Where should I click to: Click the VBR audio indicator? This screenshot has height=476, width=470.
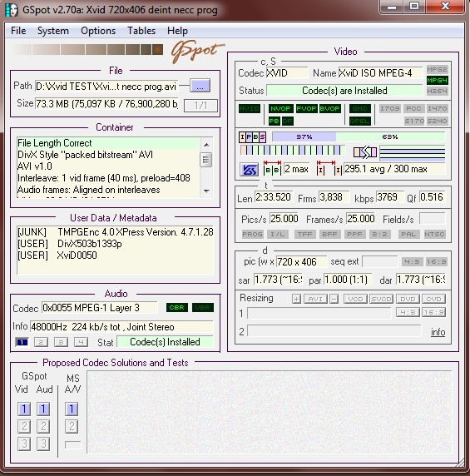click(x=203, y=308)
